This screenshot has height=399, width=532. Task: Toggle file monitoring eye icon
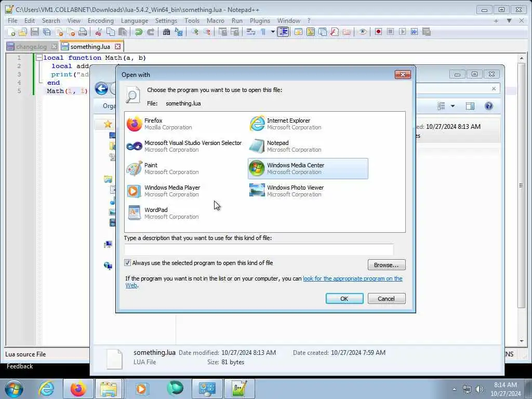click(x=362, y=32)
